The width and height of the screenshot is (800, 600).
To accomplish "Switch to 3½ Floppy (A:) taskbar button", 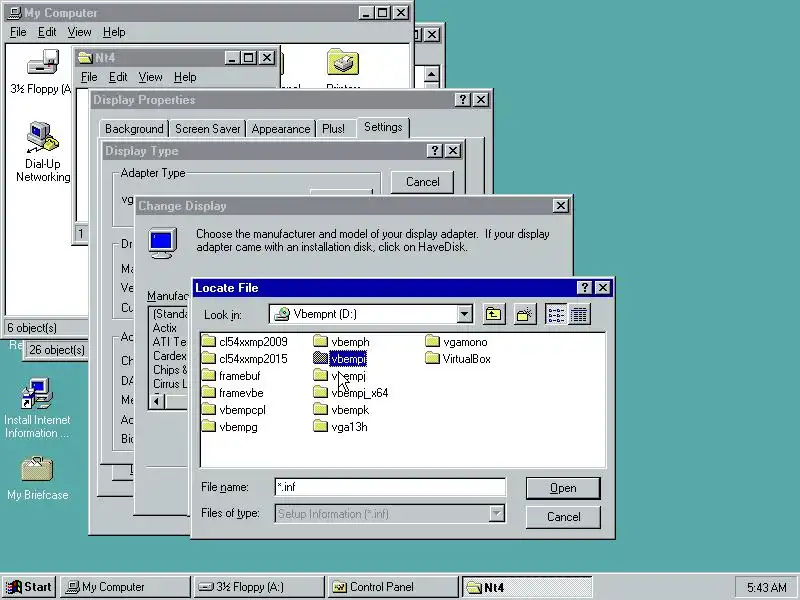I will 259,587.
